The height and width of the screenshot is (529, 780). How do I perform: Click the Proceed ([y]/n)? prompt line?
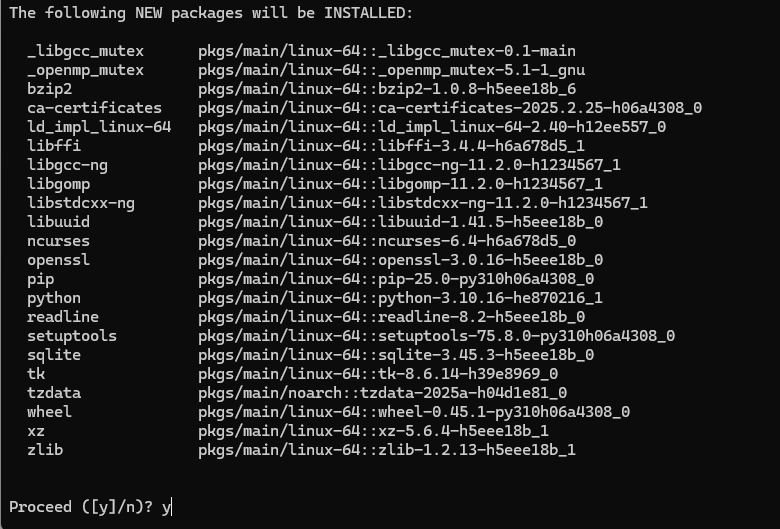coord(90,507)
